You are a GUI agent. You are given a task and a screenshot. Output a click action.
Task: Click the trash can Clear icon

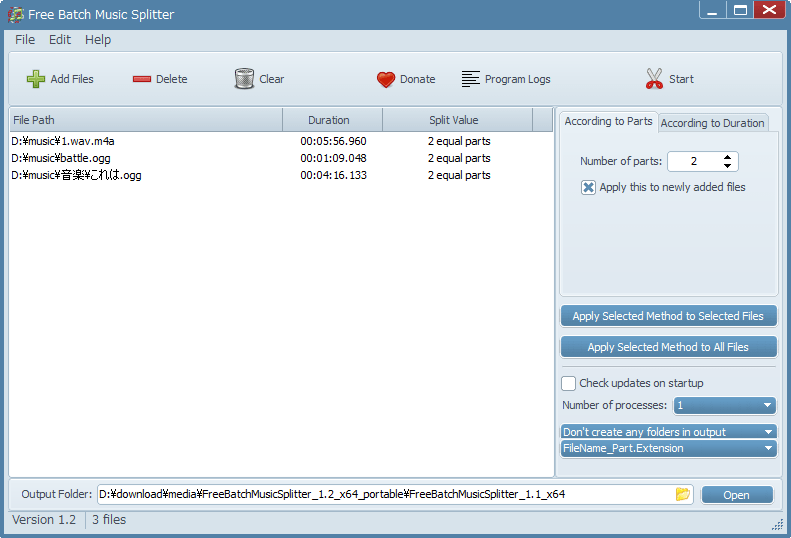pyautogui.click(x=245, y=79)
